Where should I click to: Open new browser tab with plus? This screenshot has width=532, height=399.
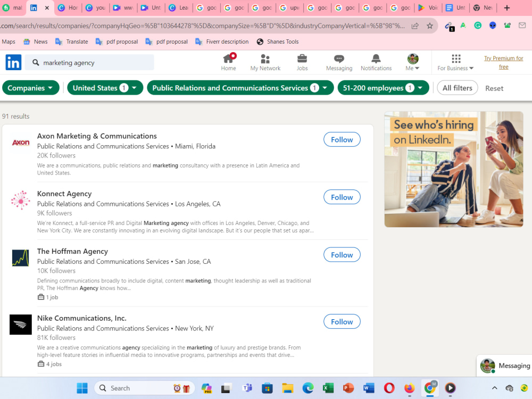tap(506, 8)
